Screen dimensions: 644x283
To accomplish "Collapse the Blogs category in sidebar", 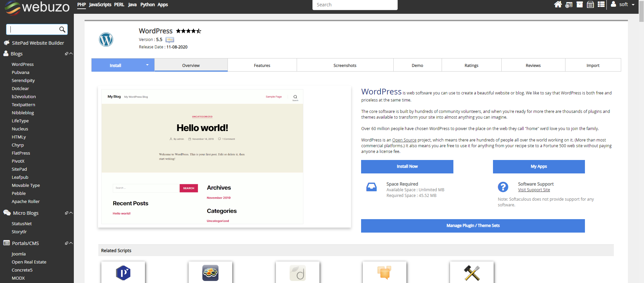I will 71,54.
